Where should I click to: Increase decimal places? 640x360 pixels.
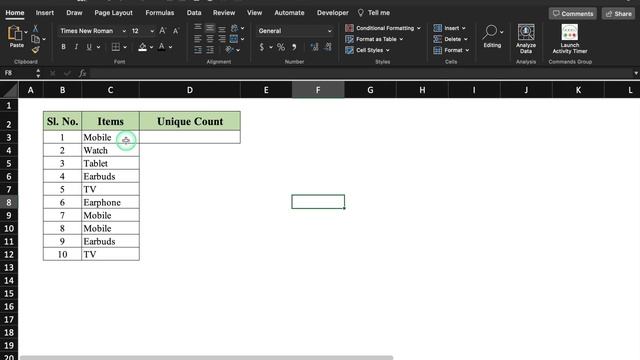click(x=314, y=47)
